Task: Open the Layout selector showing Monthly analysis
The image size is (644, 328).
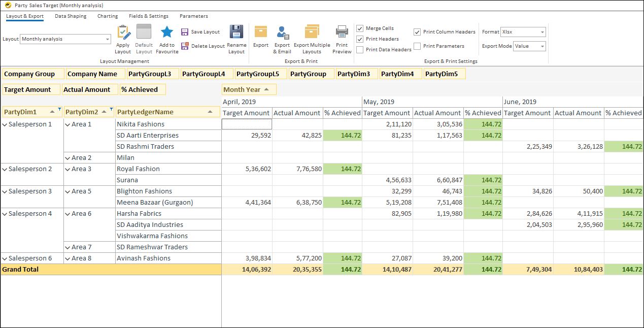Action: click(x=108, y=39)
